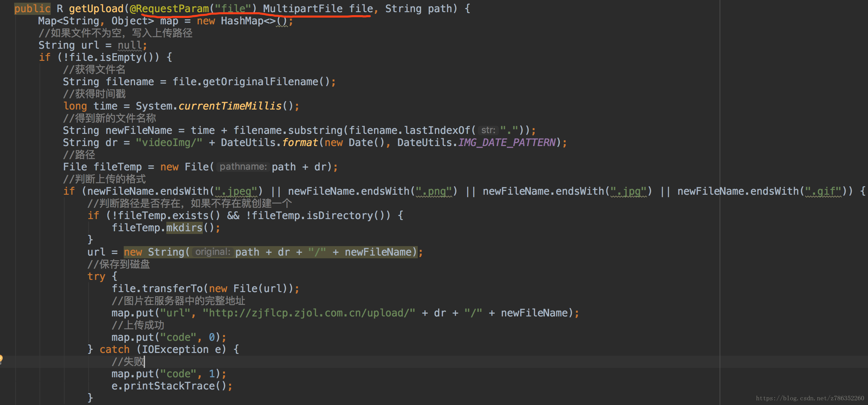Image resolution: width=868 pixels, height=405 pixels.
Task: Click the //保存到磁盘 comment
Action: [119, 264]
